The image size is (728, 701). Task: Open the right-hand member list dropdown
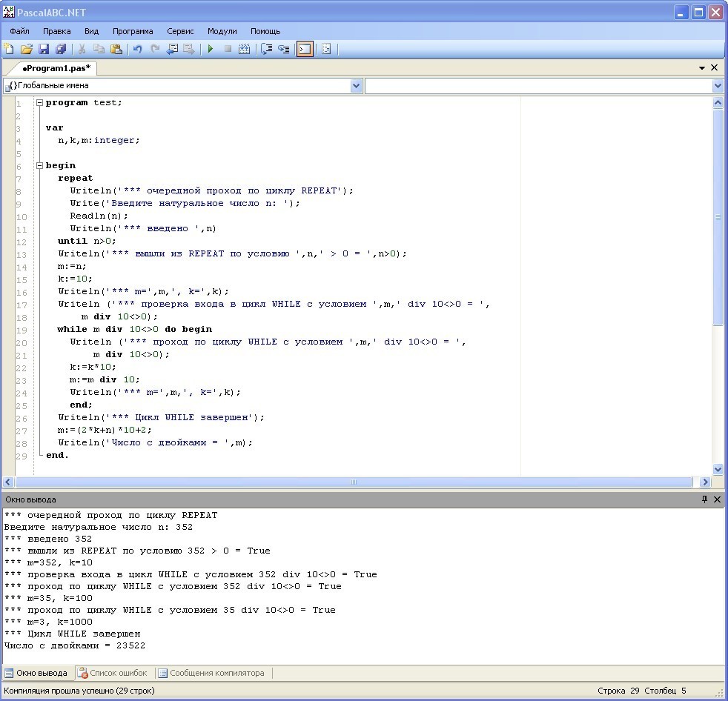click(x=718, y=86)
